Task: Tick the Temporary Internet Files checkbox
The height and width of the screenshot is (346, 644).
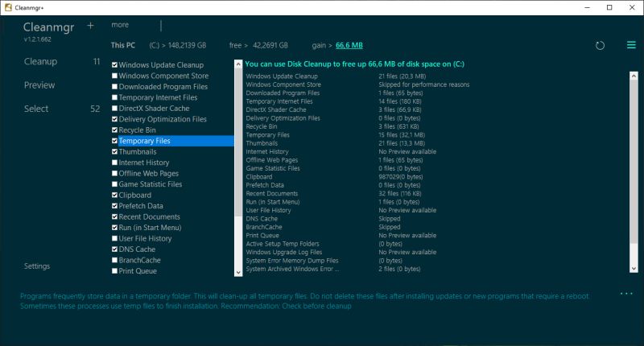Action: 114,97
